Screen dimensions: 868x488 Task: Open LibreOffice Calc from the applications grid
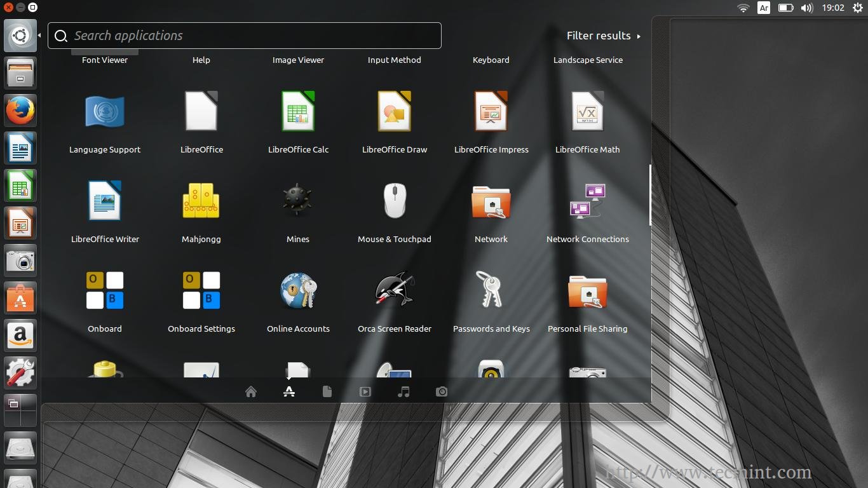coord(298,112)
